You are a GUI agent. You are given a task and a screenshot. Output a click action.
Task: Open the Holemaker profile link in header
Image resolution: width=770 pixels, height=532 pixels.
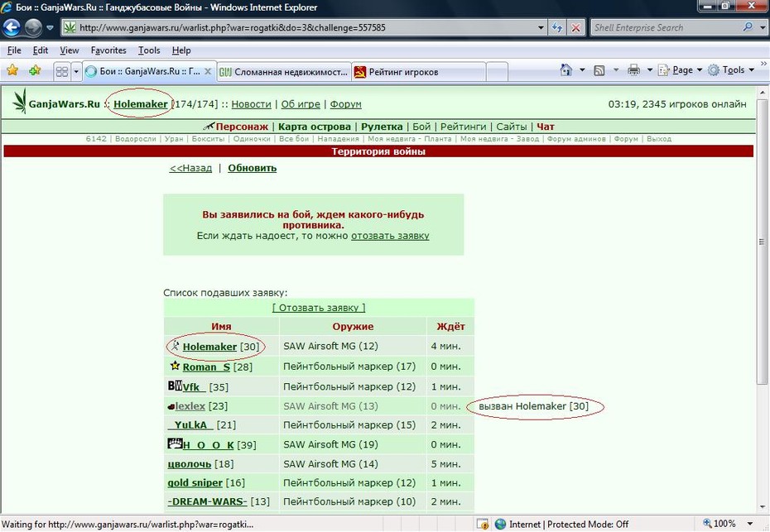click(x=141, y=104)
